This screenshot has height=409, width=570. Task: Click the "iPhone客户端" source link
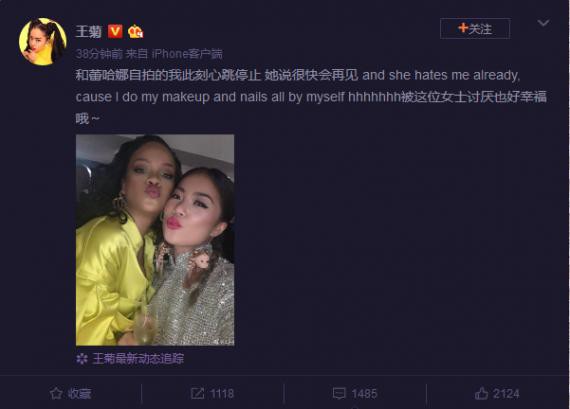pyautogui.click(x=187, y=54)
